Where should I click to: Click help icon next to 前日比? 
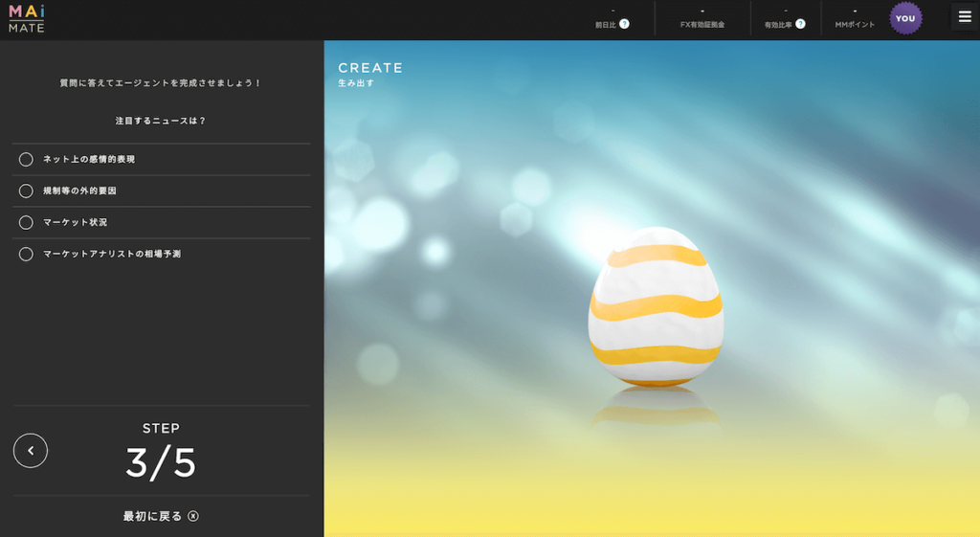click(625, 24)
